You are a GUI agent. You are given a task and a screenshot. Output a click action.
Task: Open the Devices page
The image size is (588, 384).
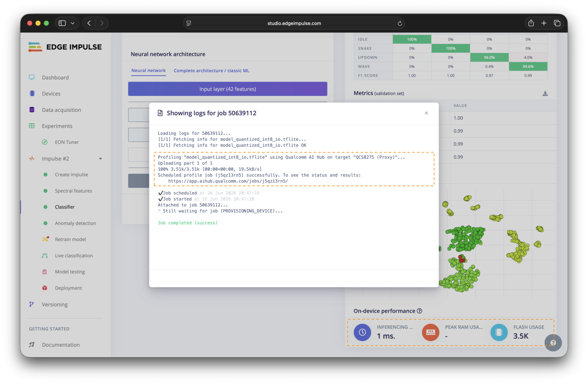point(51,94)
